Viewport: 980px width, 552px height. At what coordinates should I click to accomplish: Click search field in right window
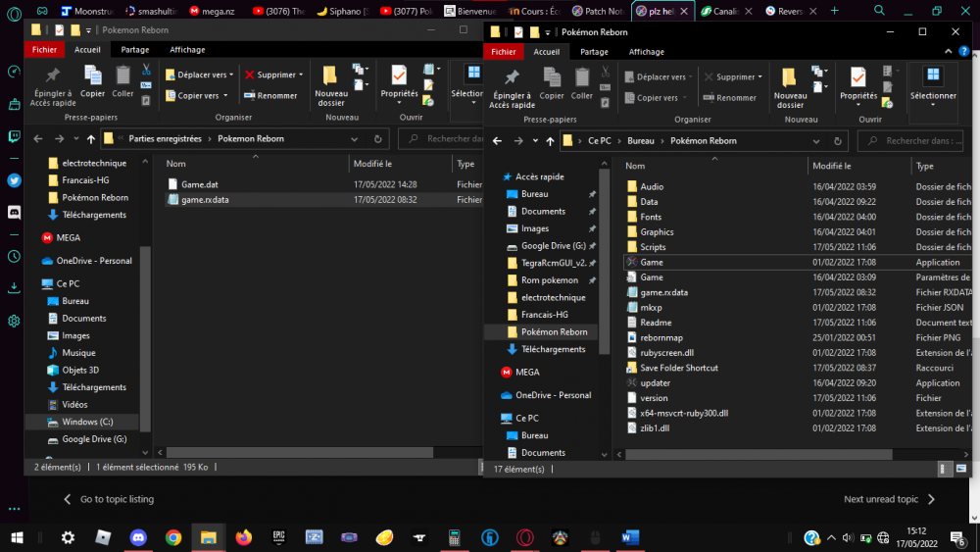coord(910,141)
